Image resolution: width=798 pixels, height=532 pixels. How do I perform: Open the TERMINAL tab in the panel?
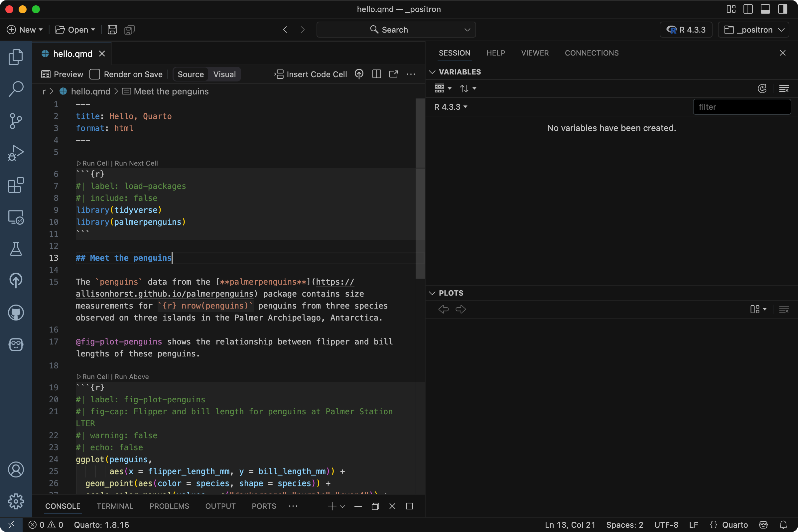(x=115, y=506)
